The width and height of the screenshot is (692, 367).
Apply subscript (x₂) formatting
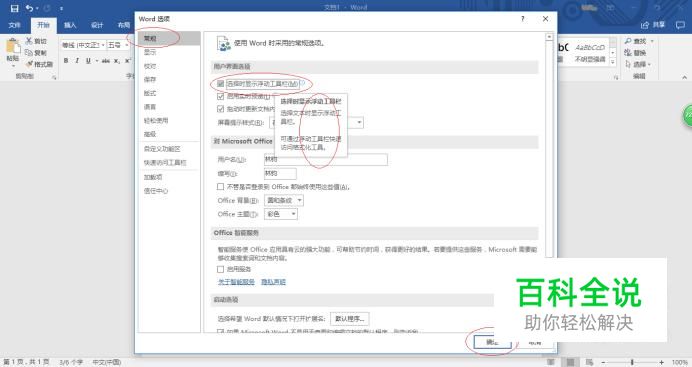(117, 61)
